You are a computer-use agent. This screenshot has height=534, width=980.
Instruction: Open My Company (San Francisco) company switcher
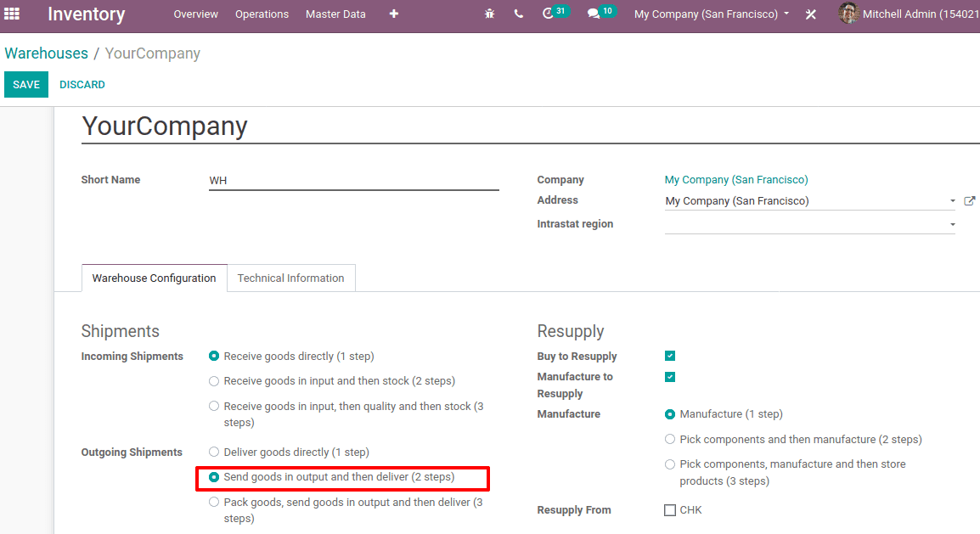click(x=712, y=14)
